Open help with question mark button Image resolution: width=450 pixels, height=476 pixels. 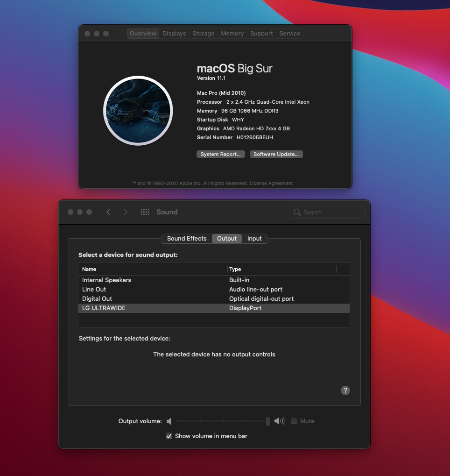pyautogui.click(x=345, y=391)
